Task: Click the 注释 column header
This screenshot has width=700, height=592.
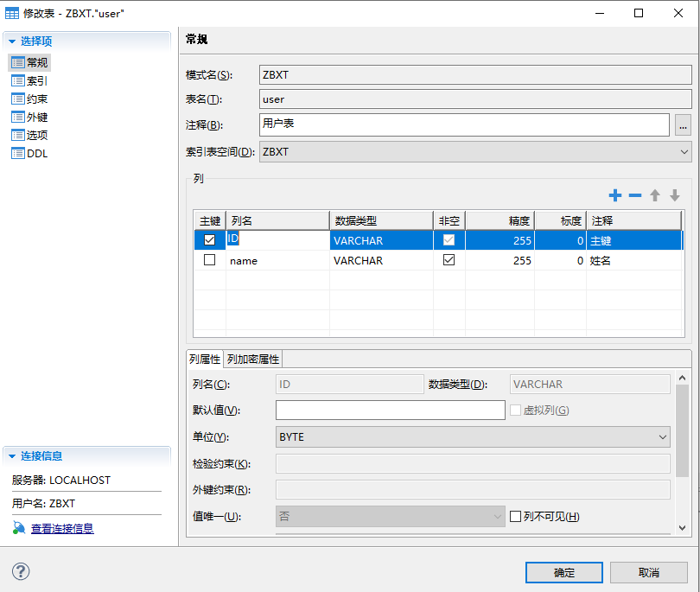Action: pyautogui.click(x=634, y=220)
